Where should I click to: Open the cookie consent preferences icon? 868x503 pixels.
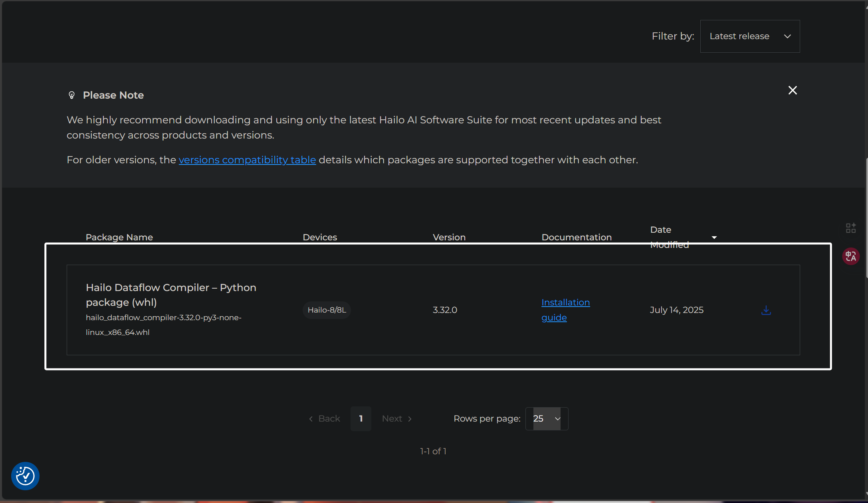tap(25, 476)
